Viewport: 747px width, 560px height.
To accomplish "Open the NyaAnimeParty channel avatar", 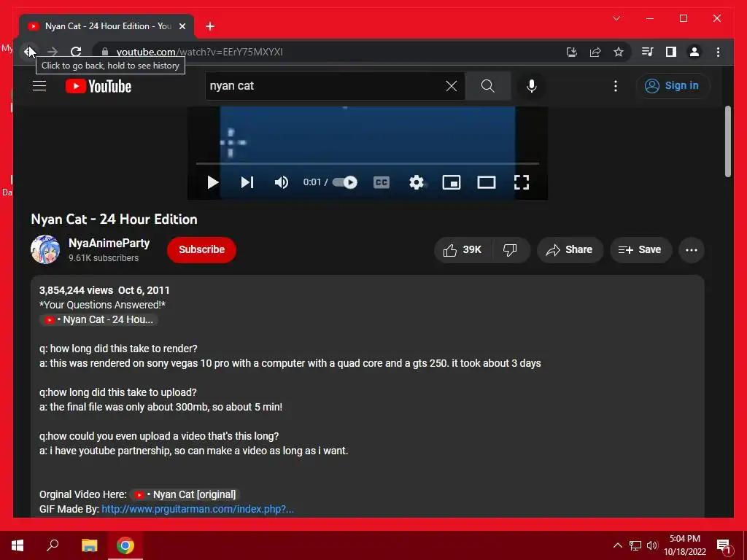I will coord(45,249).
